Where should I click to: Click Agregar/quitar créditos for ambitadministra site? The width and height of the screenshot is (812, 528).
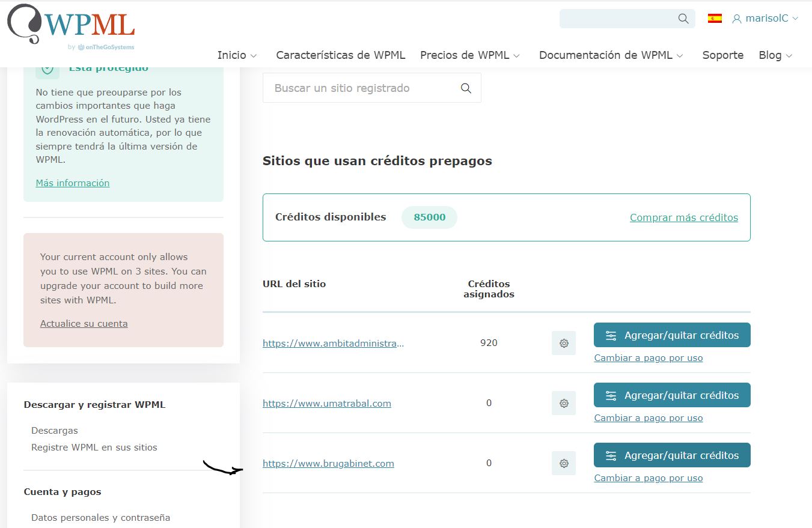coord(672,335)
